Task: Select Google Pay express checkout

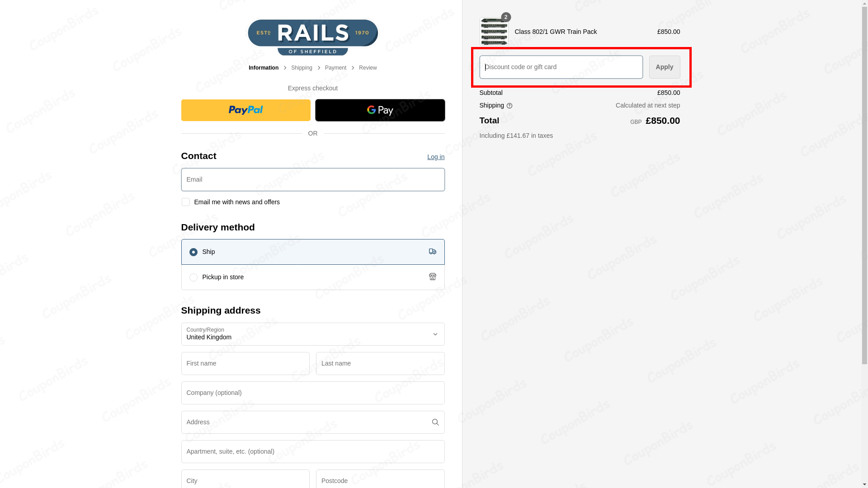Action: pos(380,110)
